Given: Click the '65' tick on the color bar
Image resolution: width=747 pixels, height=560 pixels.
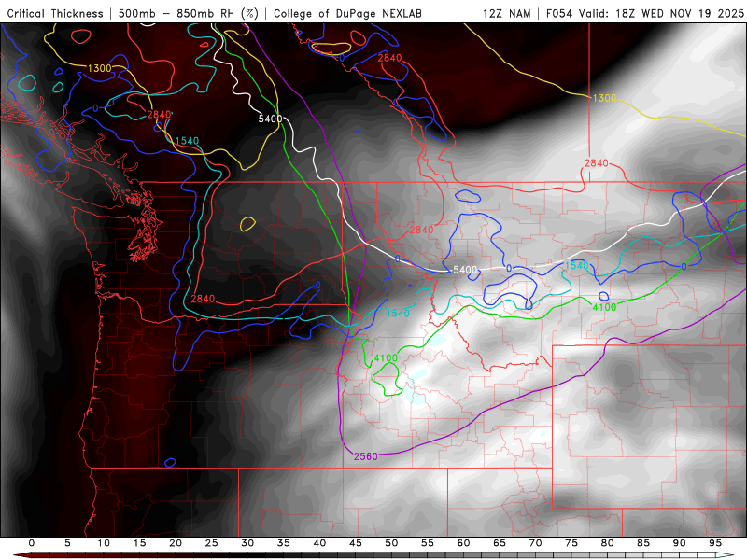Looking at the screenshot, I should tap(500, 543).
